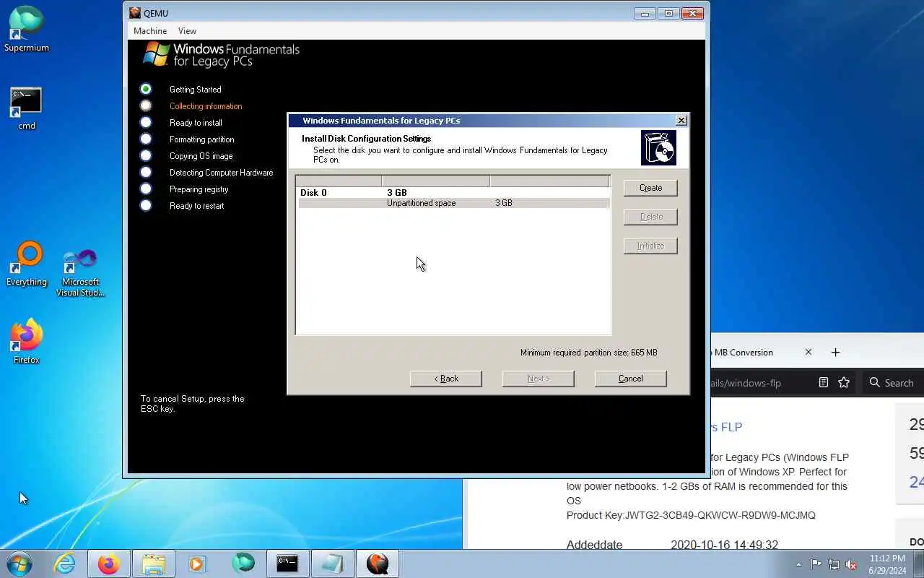This screenshot has height=578, width=924.
Task: Launch Firefox from the desktop icon
Action: 27,341
